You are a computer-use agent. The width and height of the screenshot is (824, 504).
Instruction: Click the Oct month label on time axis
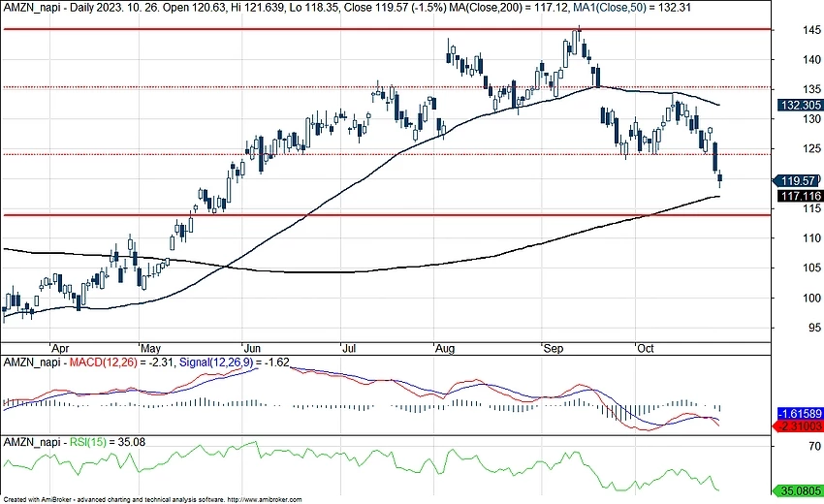tap(646, 348)
